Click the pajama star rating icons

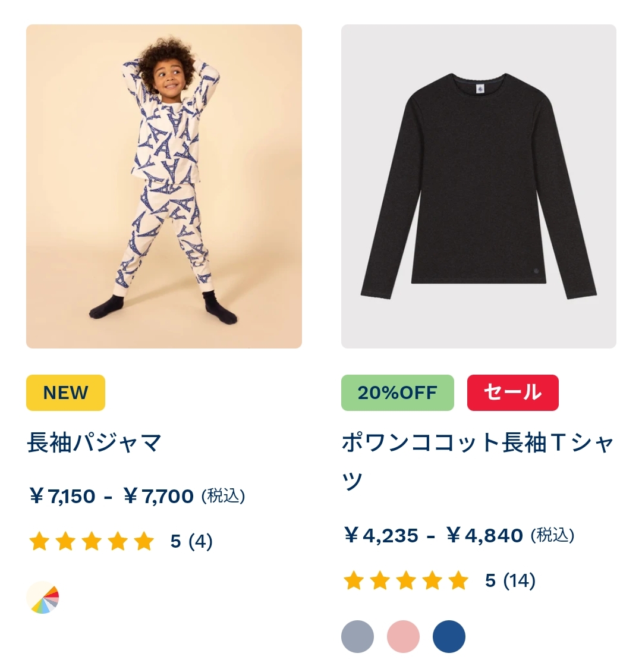[92, 541]
